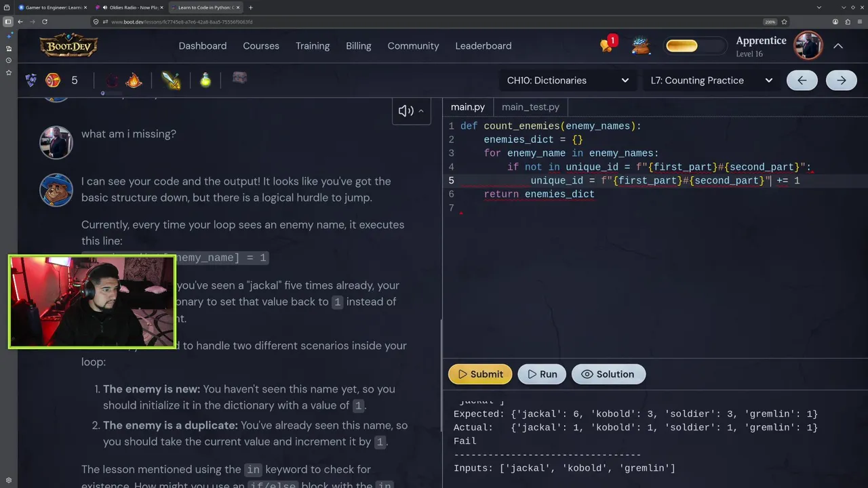This screenshot has height=488, width=868.
Task: Click the 'Level 16' text
Action: coord(749,54)
